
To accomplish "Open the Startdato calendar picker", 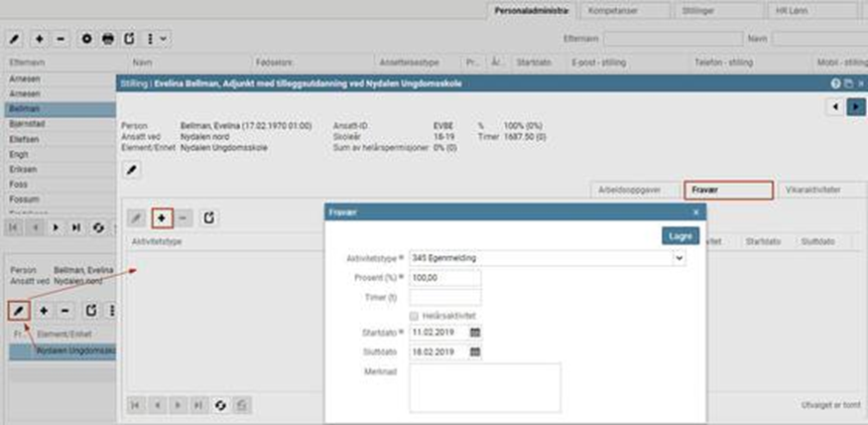I will pyautogui.click(x=474, y=332).
